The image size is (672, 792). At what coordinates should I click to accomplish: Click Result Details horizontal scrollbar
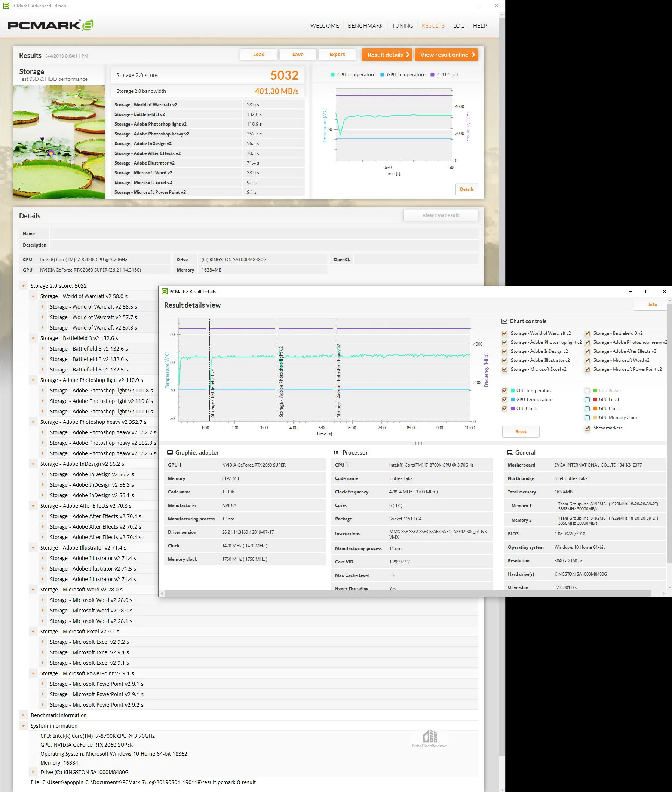point(408,593)
